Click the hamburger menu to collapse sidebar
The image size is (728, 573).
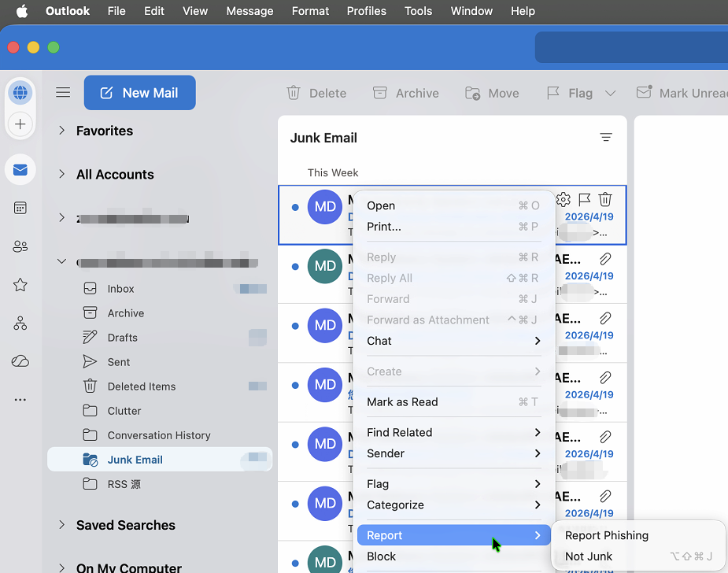coord(63,93)
